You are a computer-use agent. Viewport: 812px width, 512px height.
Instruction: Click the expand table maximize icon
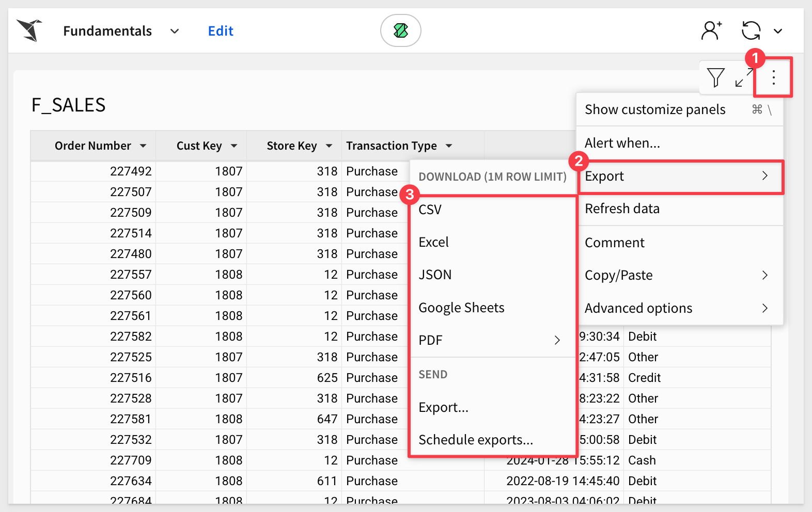744,78
